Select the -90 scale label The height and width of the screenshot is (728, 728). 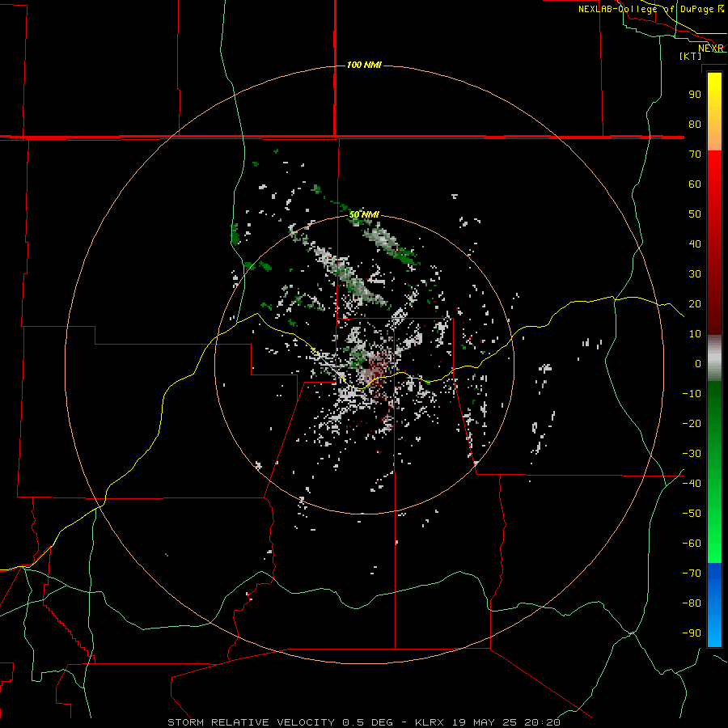tap(692, 633)
